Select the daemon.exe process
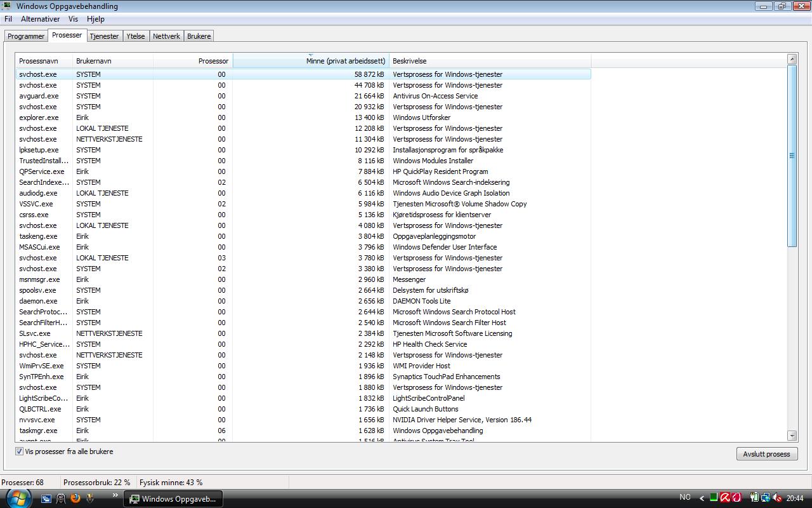Screen dimensions: 812x508 coord(303,301)
